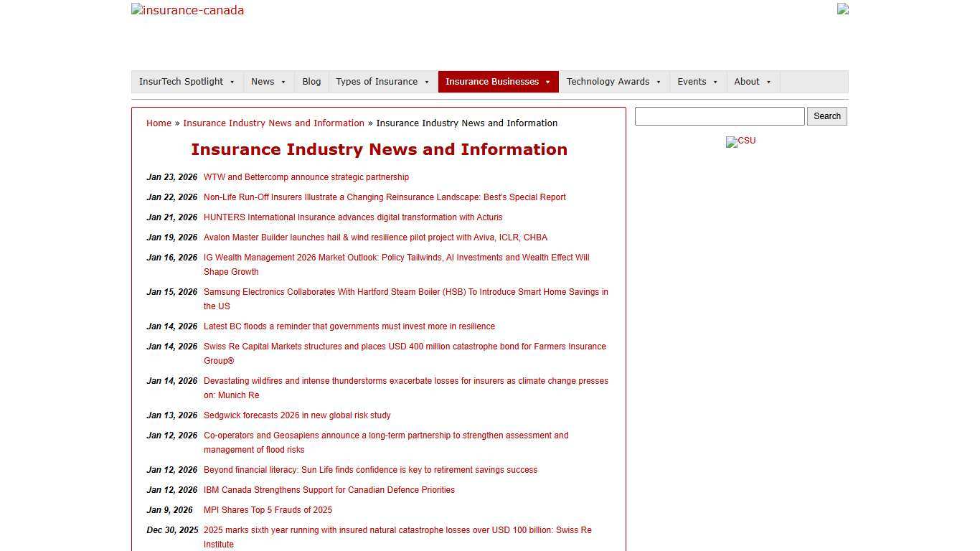Open MPI Shares Top 5 Frauds of 2025

268,509
